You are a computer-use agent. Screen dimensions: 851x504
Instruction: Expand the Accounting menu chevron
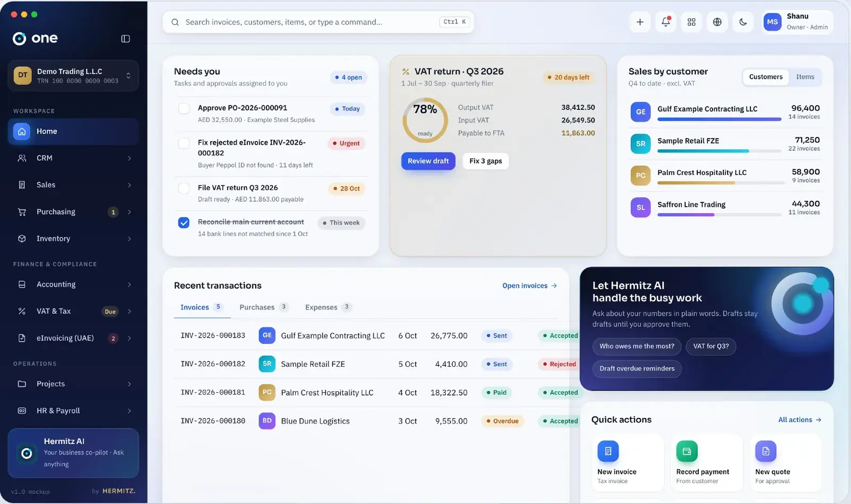[129, 285]
